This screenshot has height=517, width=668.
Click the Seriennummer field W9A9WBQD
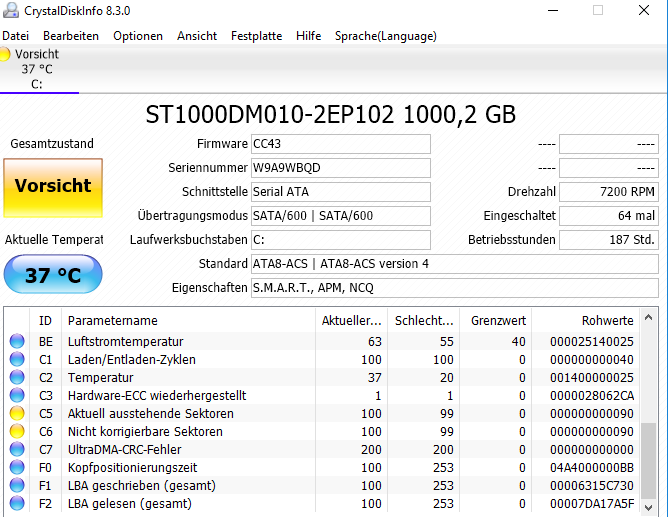click(341, 168)
